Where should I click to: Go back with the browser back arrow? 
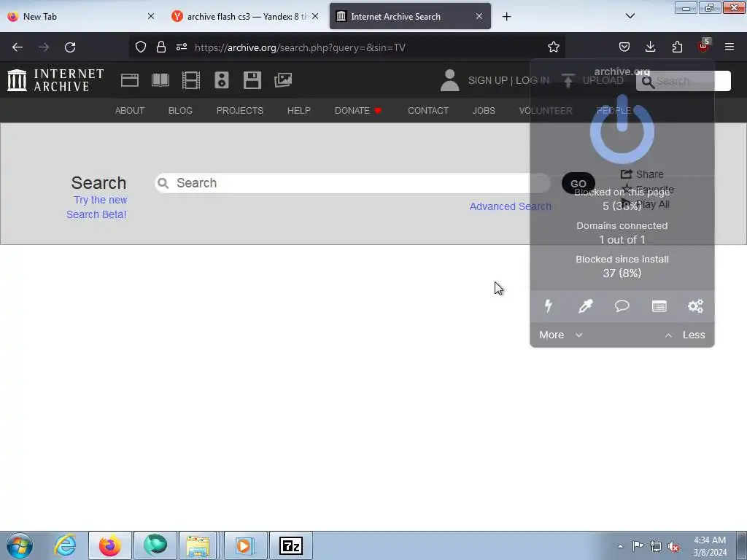coord(18,47)
